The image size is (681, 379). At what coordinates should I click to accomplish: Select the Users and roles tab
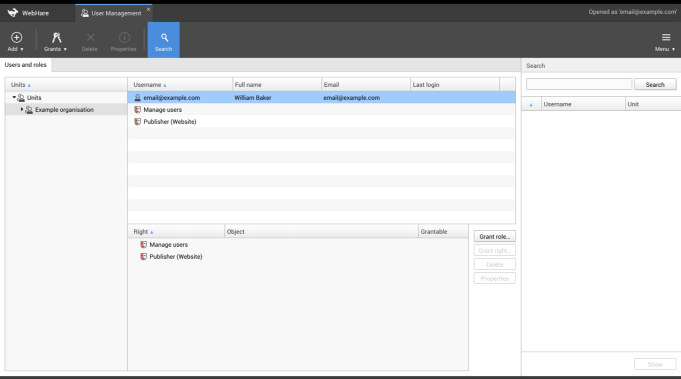point(26,65)
